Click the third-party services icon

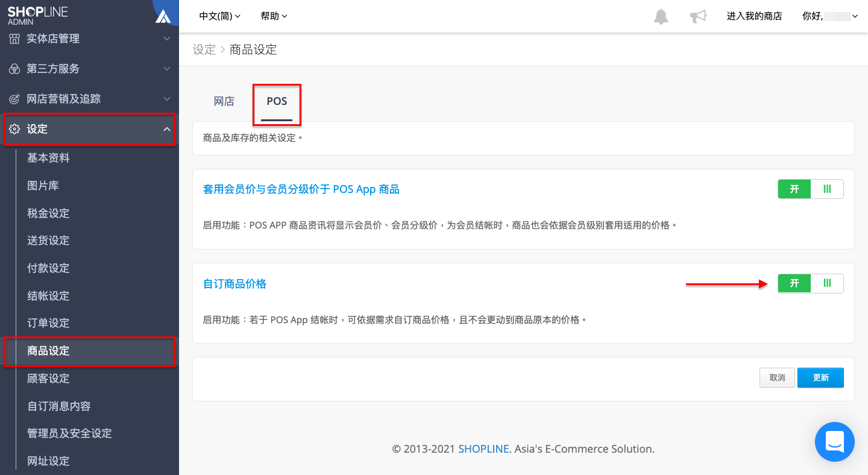pos(14,69)
